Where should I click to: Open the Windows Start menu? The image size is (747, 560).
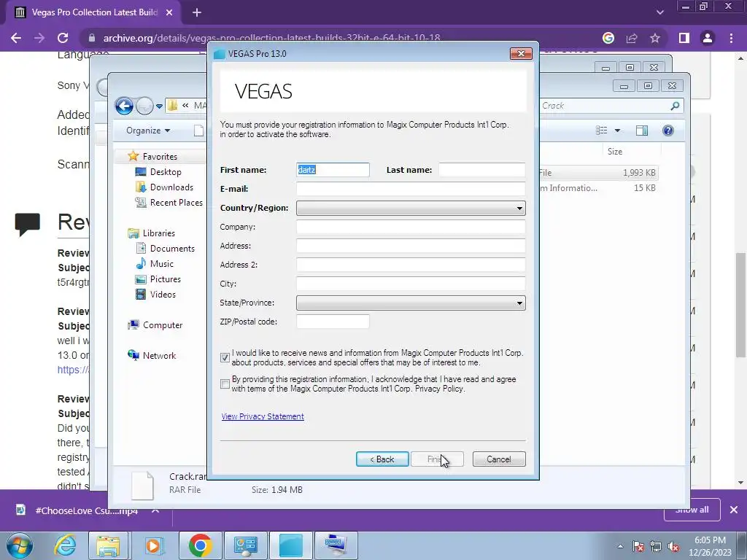tap(19, 545)
